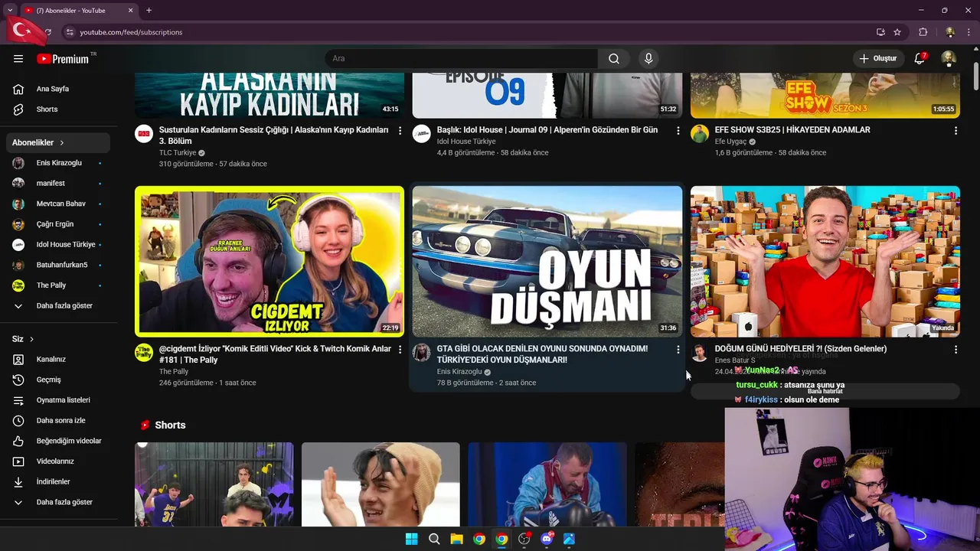Open options menu for DOĞUM GÜNÜ HEDİYELERİ video
Viewport: 980px width, 551px height.
pyautogui.click(x=955, y=350)
